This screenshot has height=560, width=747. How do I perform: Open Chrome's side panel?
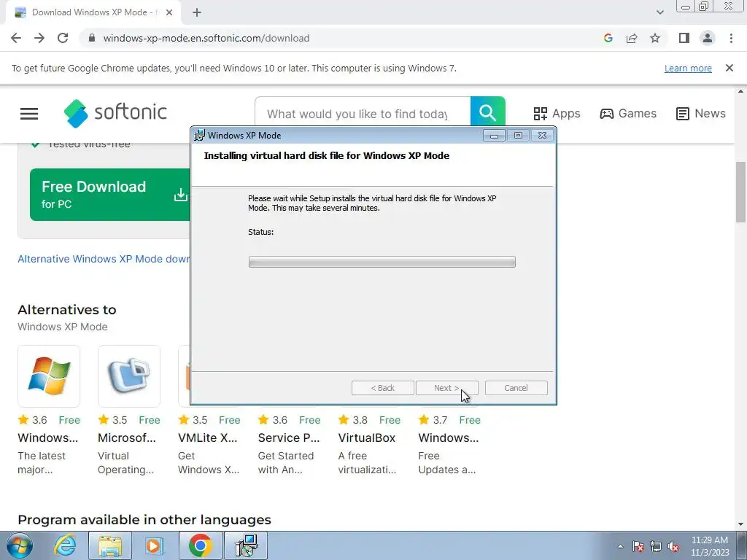684,38
